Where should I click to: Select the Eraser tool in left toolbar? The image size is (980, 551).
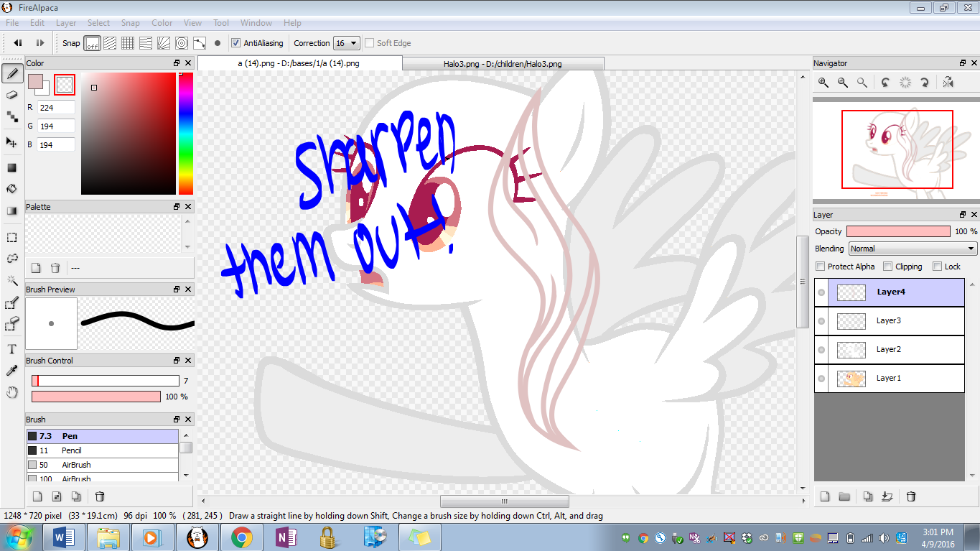[12, 95]
